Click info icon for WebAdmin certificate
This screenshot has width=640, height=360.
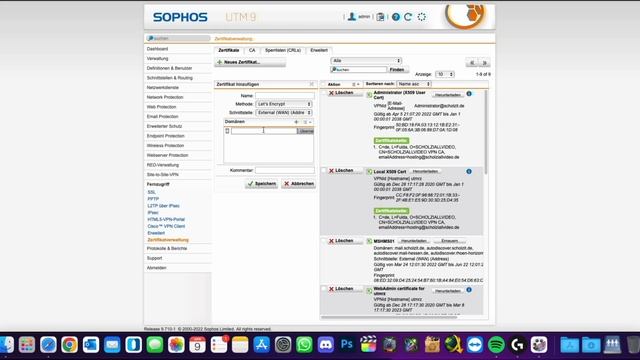[x=469, y=290]
